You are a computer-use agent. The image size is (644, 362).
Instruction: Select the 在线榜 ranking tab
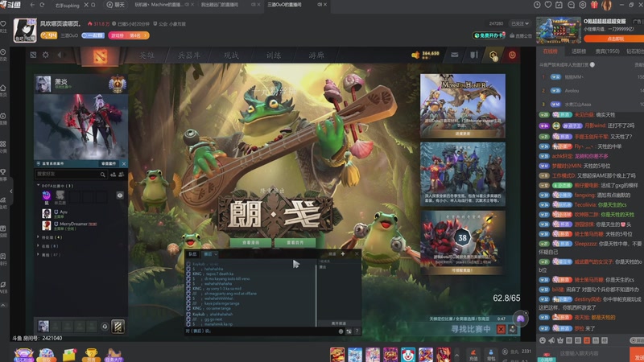click(550, 51)
